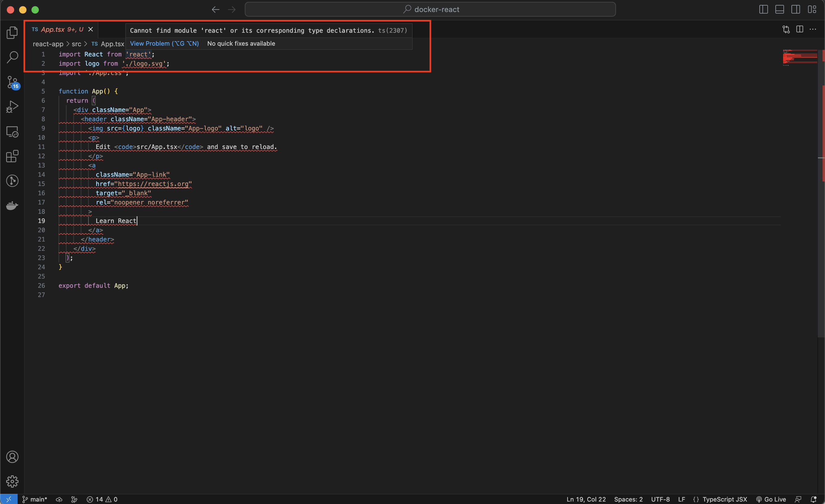Open Settings gear in activity bar
Viewport: 825px width, 504px height.
12,481
